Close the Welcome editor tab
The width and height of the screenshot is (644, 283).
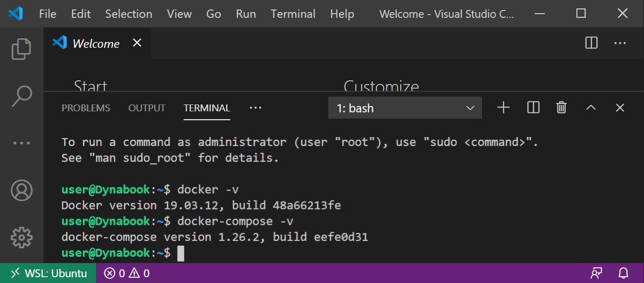(x=137, y=43)
